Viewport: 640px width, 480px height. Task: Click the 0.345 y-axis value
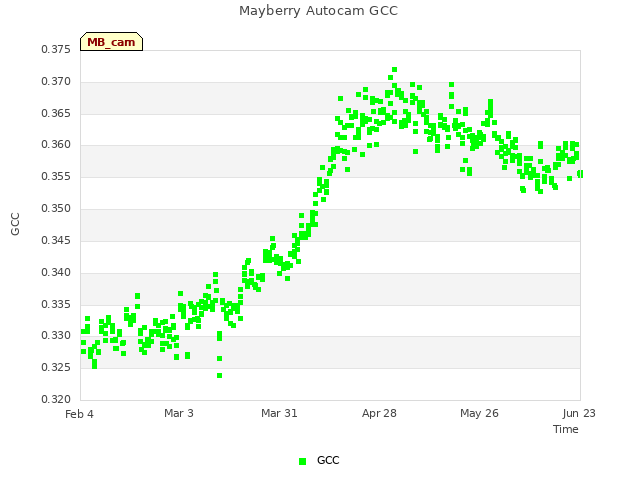[x=56, y=240]
